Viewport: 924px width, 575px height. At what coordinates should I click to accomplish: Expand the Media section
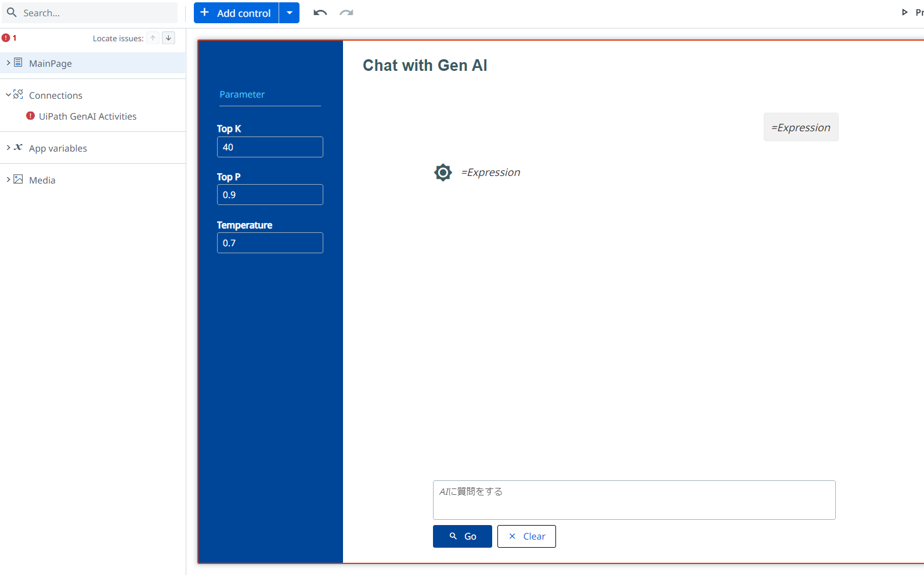tap(8, 179)
